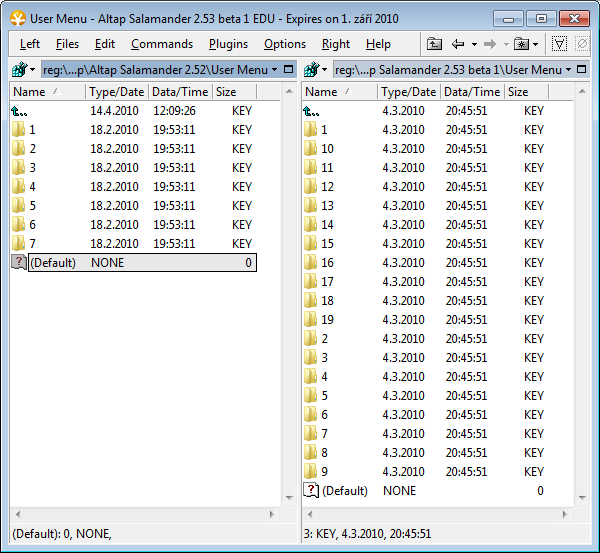Go forward using the right arrow icon

(x=490, y=44)
